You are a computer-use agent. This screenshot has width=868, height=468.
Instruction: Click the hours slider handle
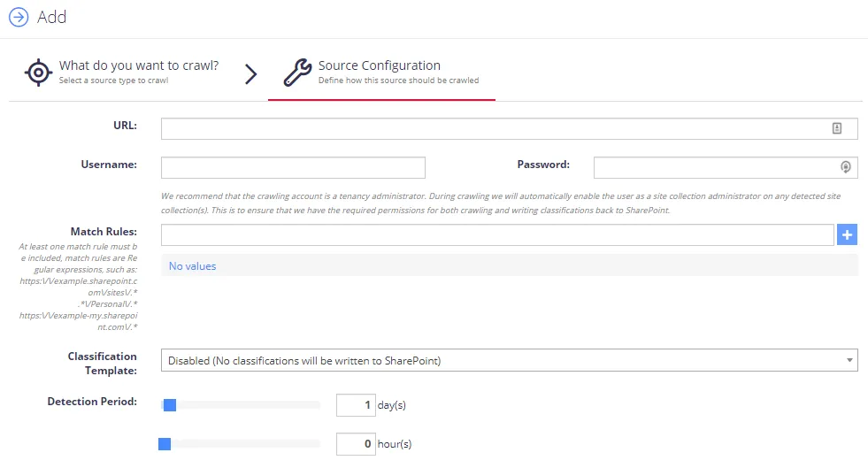click(165, 444)
